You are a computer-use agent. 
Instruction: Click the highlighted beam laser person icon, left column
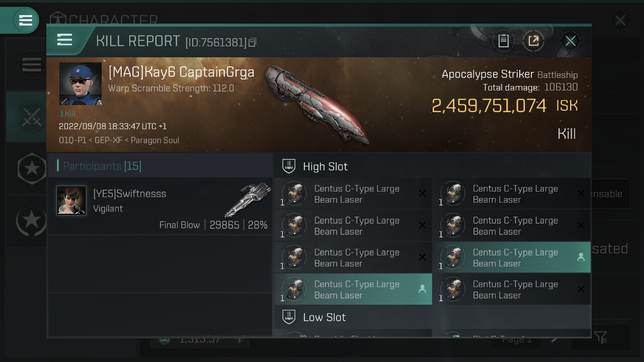coord(422,289)
